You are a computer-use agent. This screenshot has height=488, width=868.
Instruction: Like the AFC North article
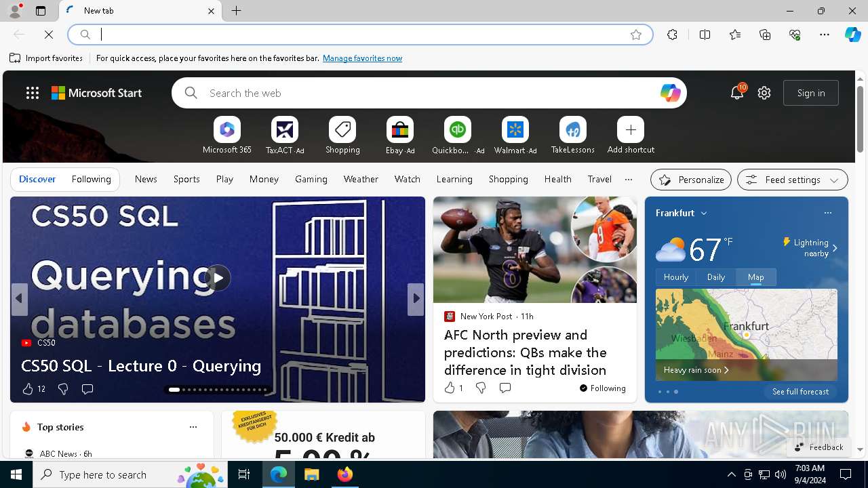click(453, 388)
